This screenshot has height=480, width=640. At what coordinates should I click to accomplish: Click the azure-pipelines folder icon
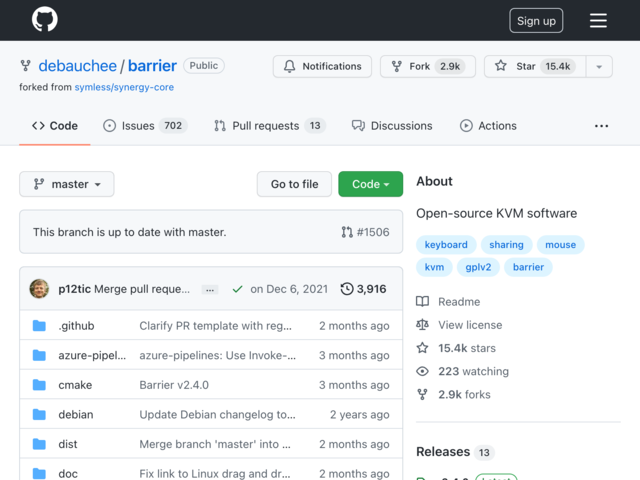click(39, 355)
